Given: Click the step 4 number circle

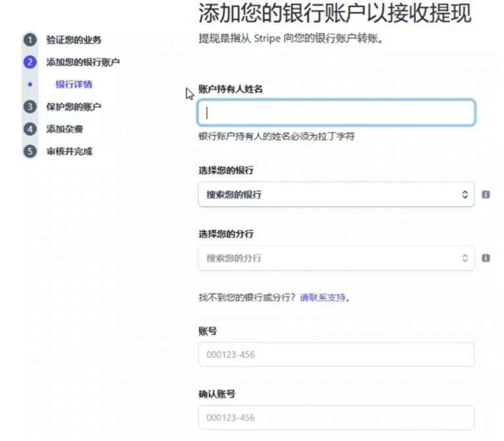Looking at the screenshot, I should click(29, 129).
